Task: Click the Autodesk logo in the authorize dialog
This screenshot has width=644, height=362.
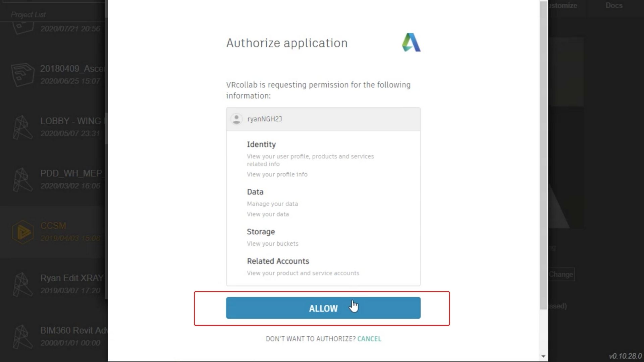Action: click(411, 43)
